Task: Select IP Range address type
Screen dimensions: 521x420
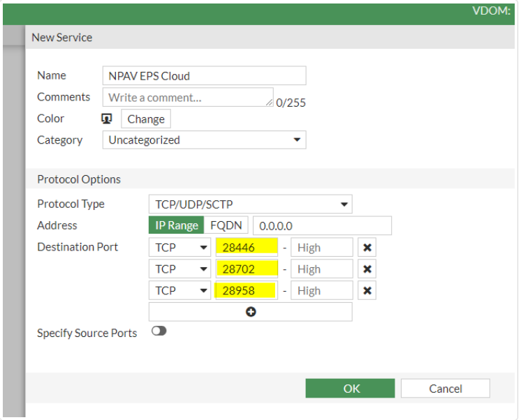Action: 176,225
